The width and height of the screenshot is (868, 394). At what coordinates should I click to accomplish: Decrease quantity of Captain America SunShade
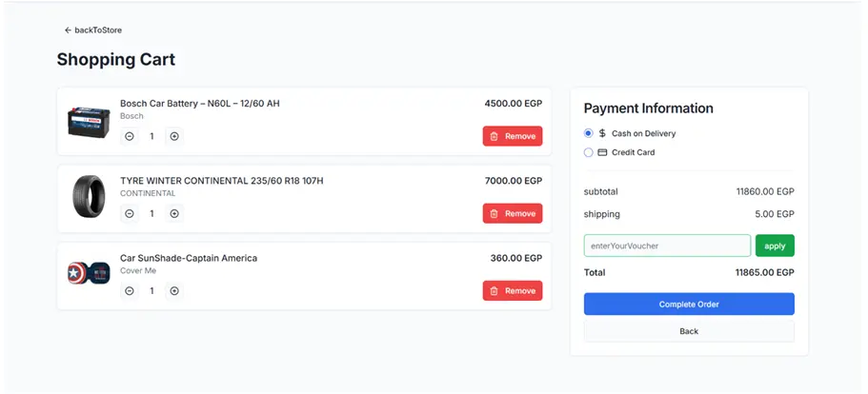[x=130, y=291]
